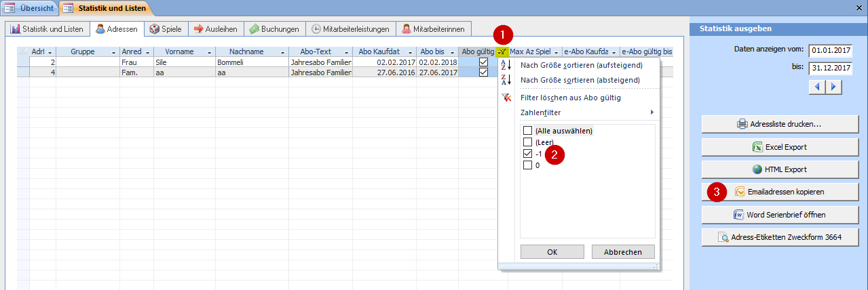
Task: Open the Anred column dropdown arrow
Action: pos(148,52)
